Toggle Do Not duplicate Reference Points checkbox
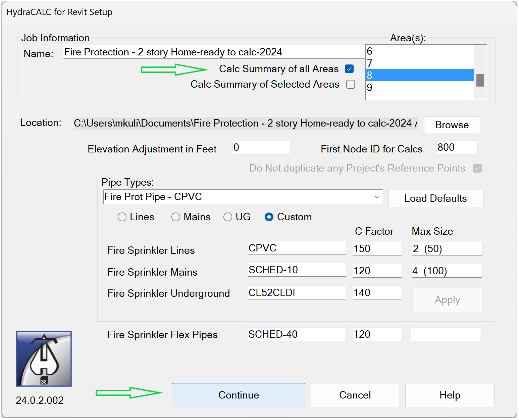Viewport: 519px width, 420px height. [477, 168]
